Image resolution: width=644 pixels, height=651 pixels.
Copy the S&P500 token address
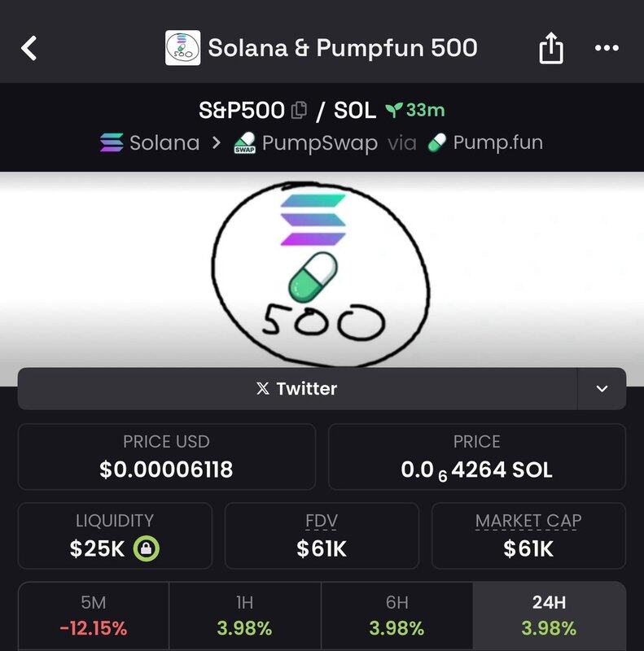pos(299,110)
